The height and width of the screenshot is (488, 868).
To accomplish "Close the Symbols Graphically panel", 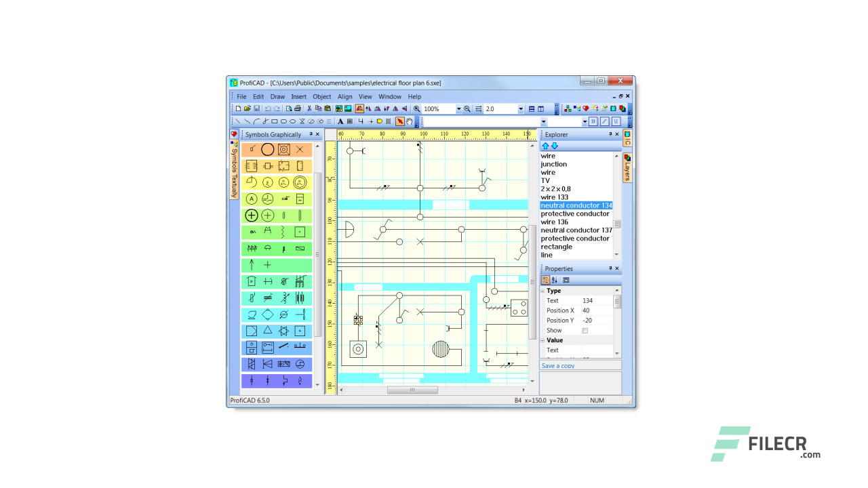I will click(317, 134).
